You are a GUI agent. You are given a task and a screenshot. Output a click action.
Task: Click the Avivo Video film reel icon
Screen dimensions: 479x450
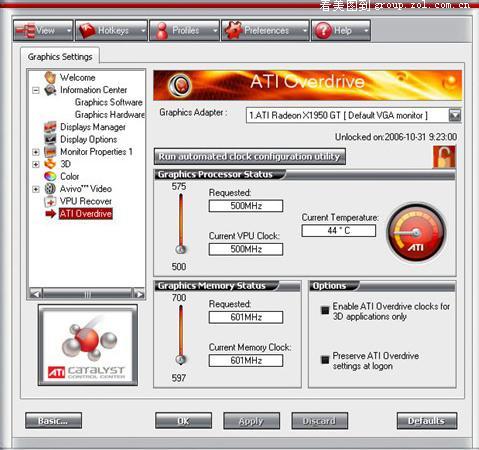(50, 189)
